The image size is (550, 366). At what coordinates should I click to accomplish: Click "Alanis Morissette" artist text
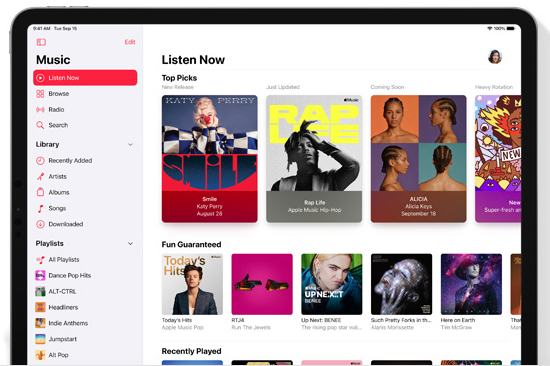(x=392, y=327)
